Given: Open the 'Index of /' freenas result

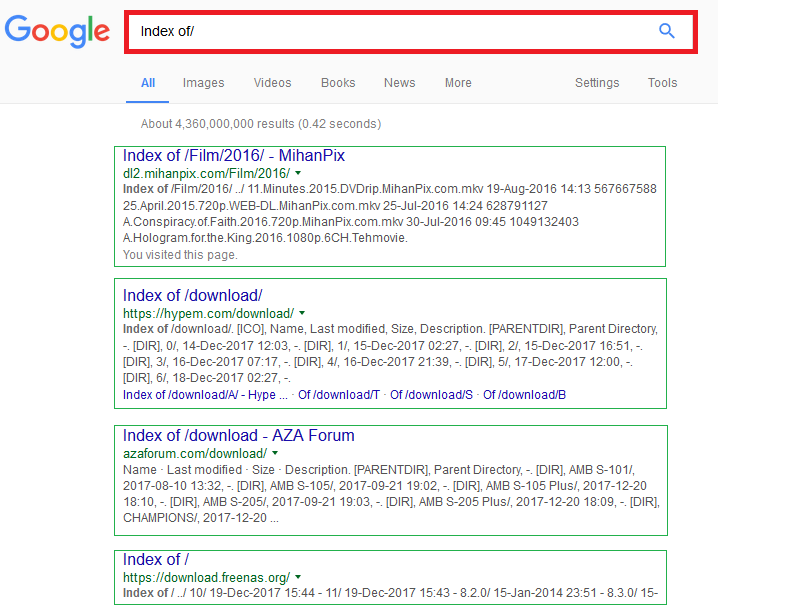Looking at the screenshot, I should [156, 559].
